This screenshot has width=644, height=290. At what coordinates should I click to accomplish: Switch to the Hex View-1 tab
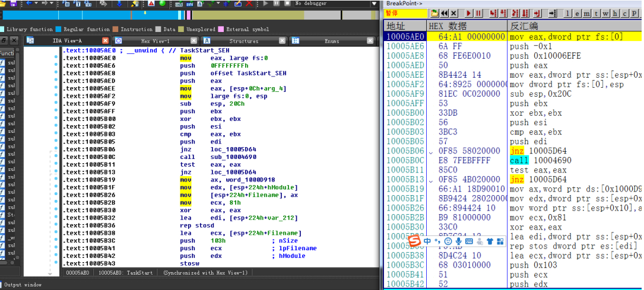[x=155, y=41]
